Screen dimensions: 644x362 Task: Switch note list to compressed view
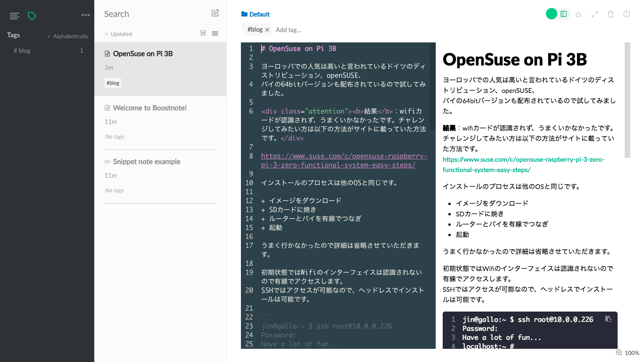[215, 33]
